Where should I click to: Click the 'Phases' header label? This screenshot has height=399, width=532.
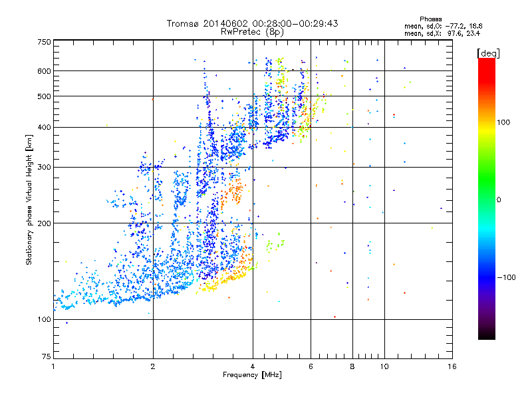430,19
